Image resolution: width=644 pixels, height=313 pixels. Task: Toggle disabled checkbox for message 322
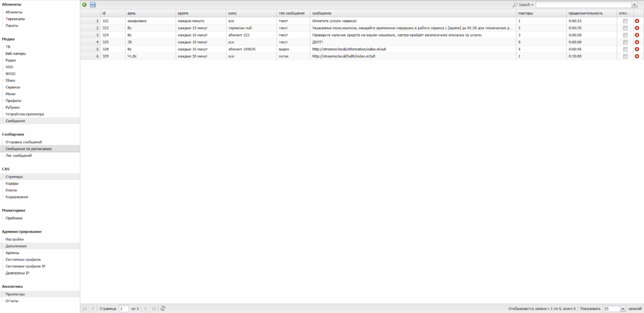coord(625,21)
